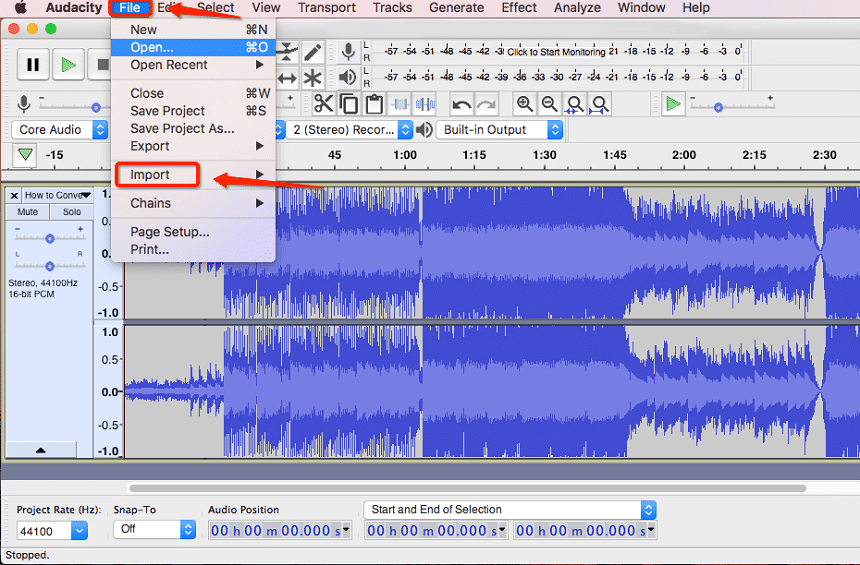Click the Silence Audio icon
Viewport: 860px width, 565px height.
coord(425,104)
